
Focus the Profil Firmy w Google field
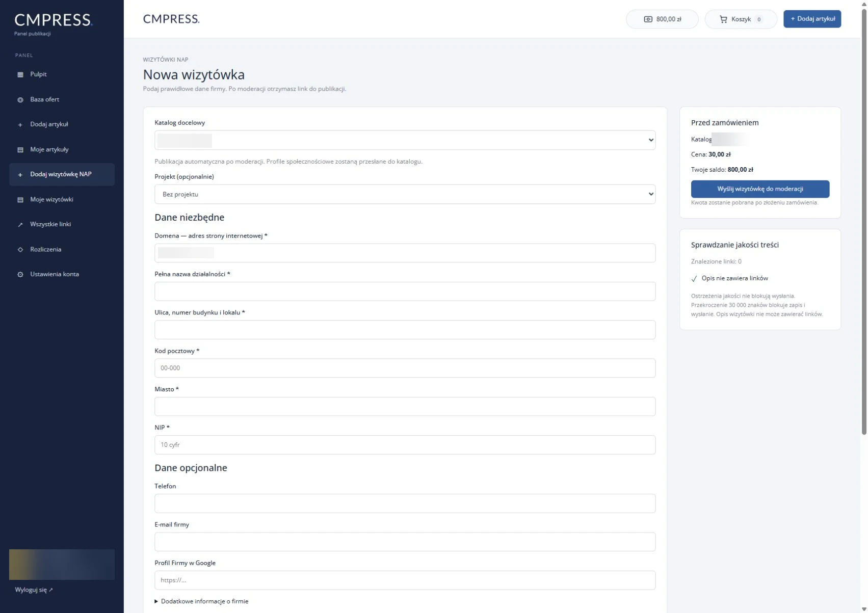(405, 580)
